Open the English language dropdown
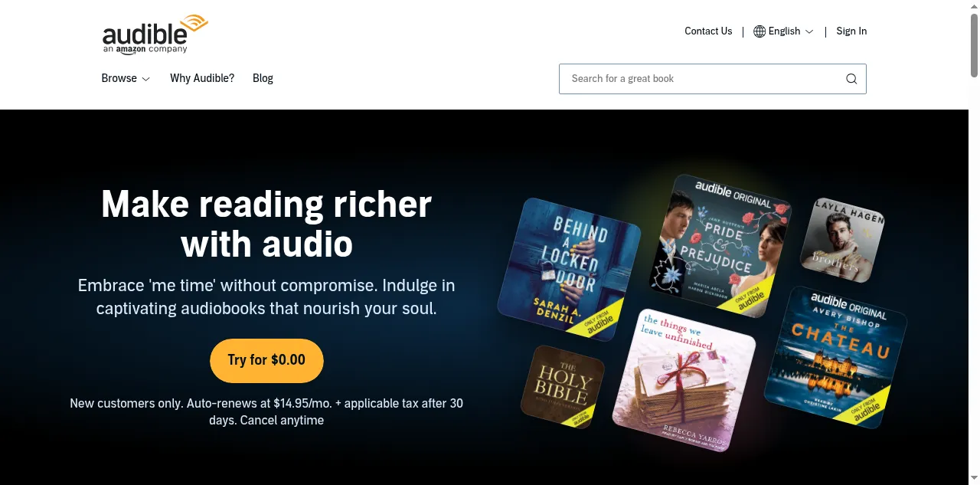This screenshot has height=485, width=980. click(783, 31)
